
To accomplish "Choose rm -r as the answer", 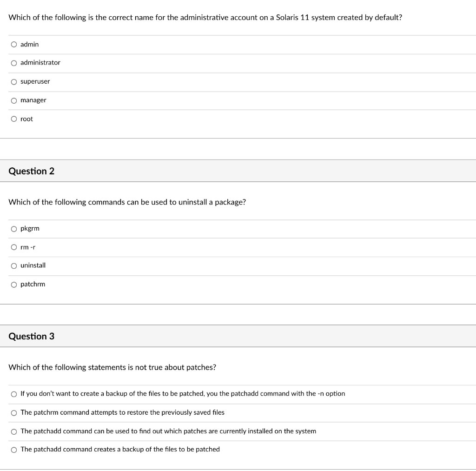I will pyautogui.click(x=14, y=247).
